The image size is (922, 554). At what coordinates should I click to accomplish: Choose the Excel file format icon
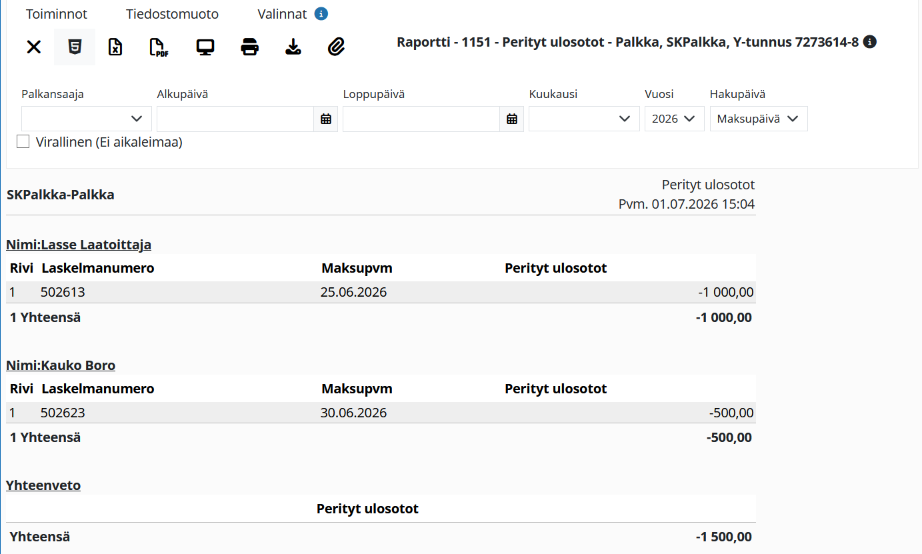pos(115,47)
